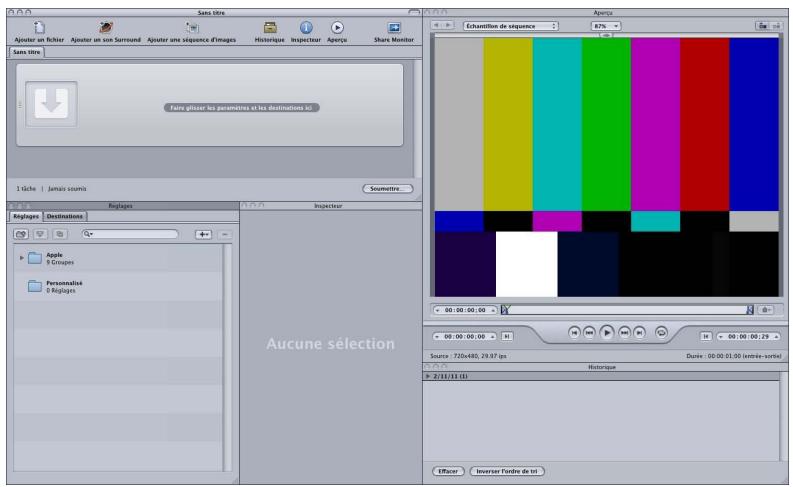This screenshot has width=793, height=487.
Task: Click the Ajouter un son Surround icon
Action: click(x=108, y=25)
